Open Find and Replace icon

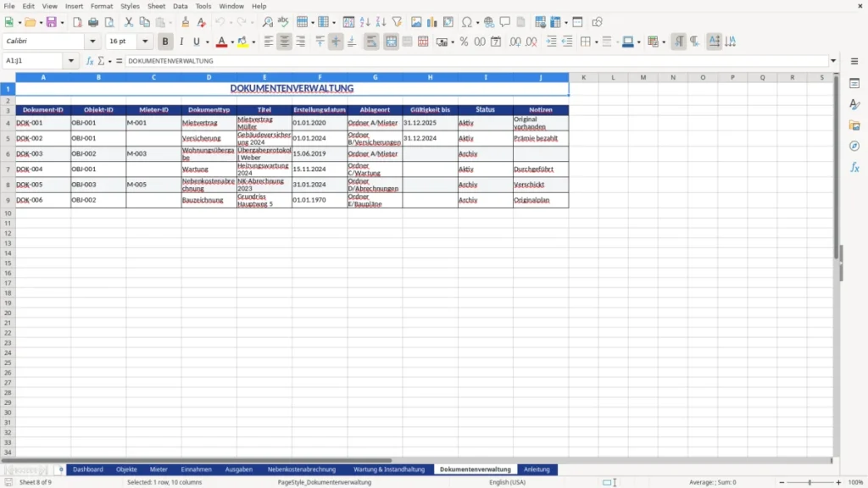click(267, 22)
